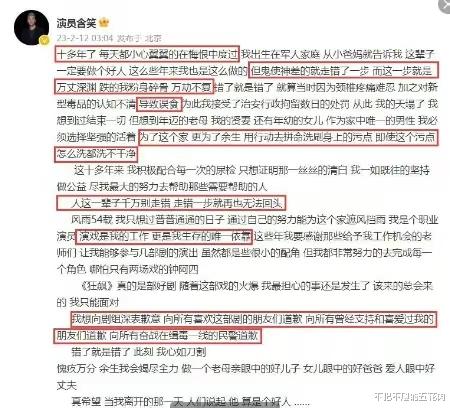Click the gold crown icon beside the username
The height and width of the screenshot is (408, 450).
[104, 23]
